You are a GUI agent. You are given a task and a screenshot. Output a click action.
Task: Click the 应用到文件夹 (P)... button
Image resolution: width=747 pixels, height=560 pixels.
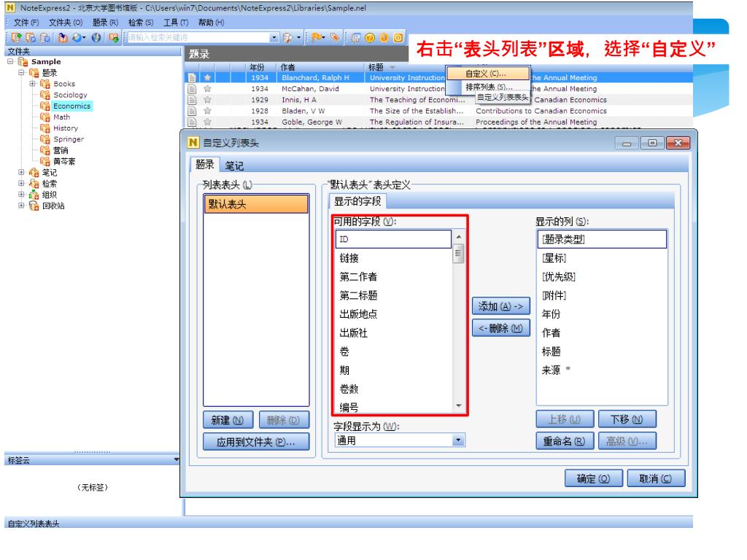(x=256, y=443)
